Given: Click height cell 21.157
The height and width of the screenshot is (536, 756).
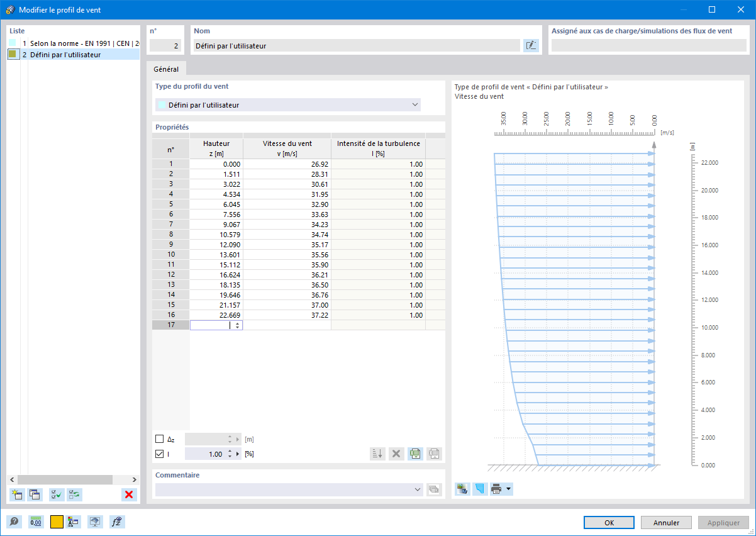Looking at the screenshot, I should (x=216, y=304).
